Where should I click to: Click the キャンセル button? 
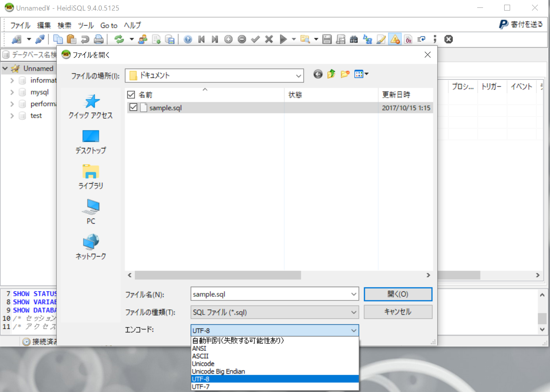tap(398, 312)
